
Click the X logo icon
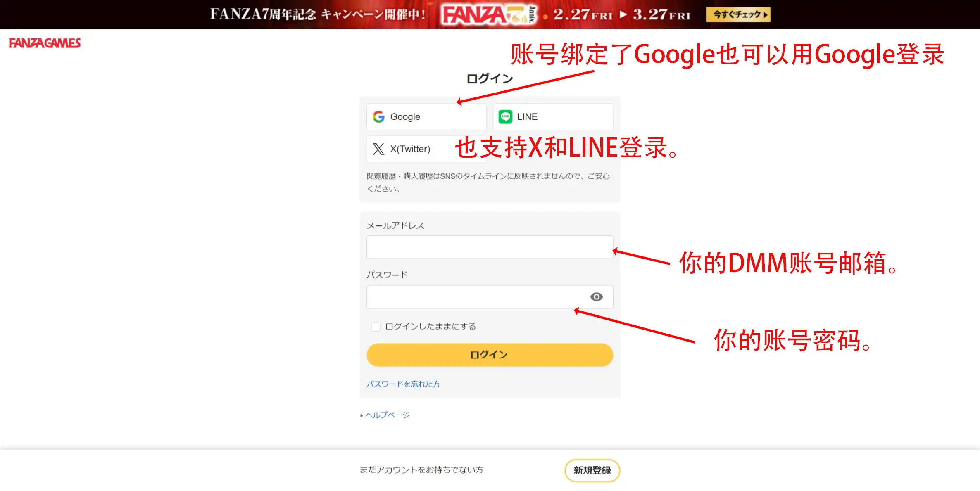point(378,149)
